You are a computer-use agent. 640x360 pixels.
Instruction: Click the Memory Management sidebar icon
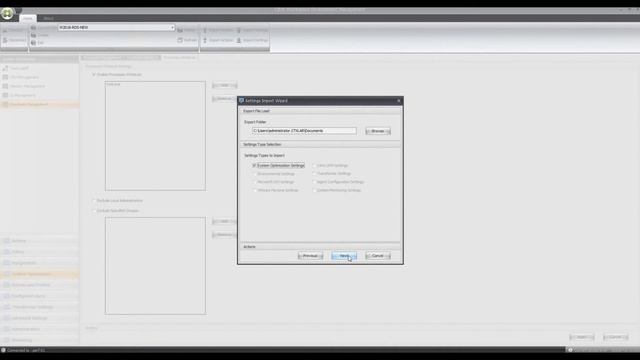[x=5, y=86]
